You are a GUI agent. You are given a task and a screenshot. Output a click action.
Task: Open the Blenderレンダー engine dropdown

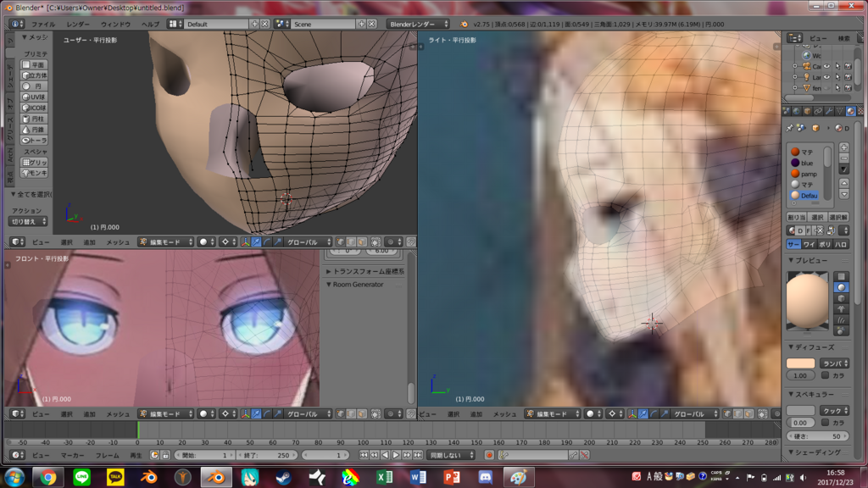click(x=419, y=24)
